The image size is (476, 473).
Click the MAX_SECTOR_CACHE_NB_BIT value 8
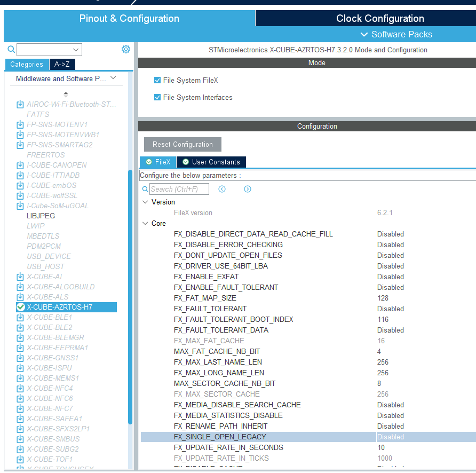pos(379,383)
